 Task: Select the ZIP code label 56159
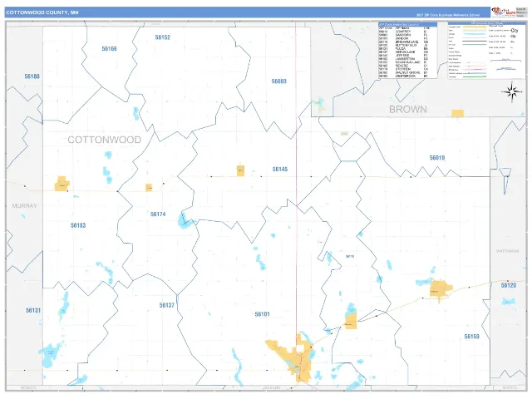[x=471, y=337]
